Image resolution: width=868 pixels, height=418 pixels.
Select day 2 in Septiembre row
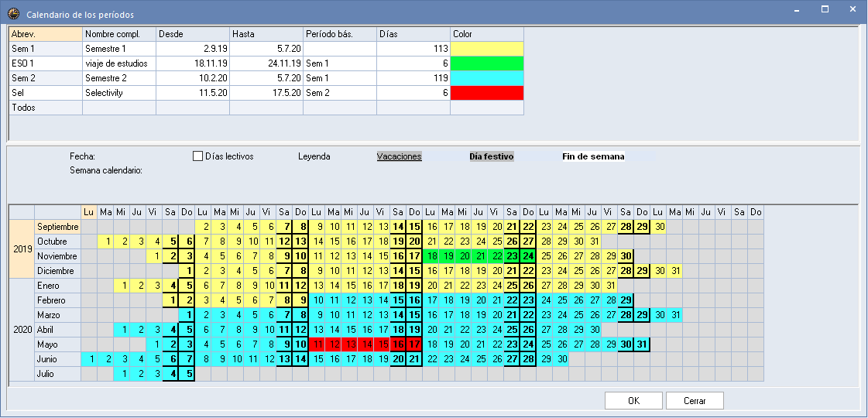click(203, 227)
